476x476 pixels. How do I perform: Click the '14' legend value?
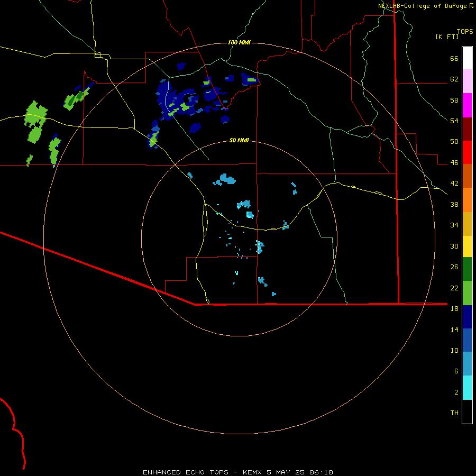point(454,329)
